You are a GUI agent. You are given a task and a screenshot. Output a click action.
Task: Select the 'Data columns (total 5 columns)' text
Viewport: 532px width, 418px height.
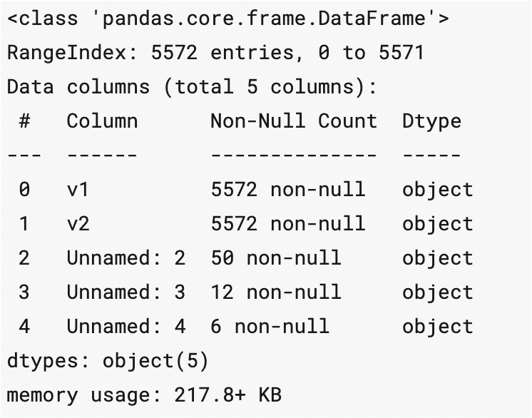(192, 86)
